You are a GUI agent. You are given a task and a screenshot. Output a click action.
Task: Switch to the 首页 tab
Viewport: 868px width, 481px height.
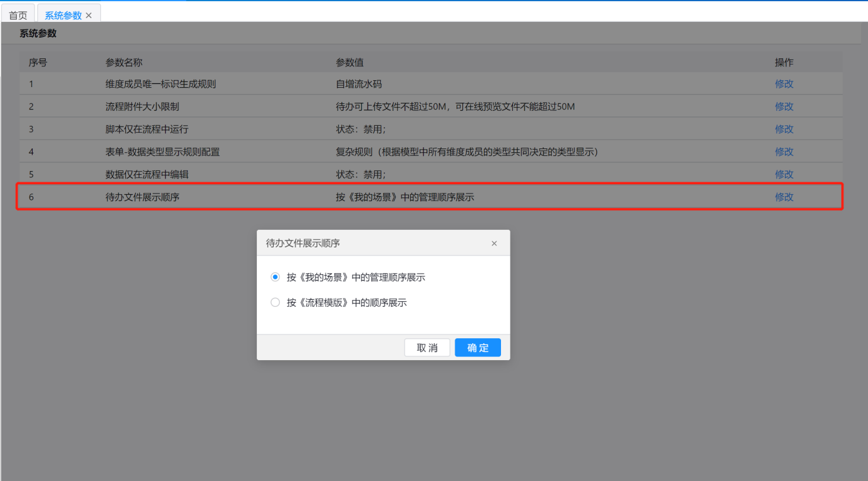pyautogui.click(x=18, y=15)
